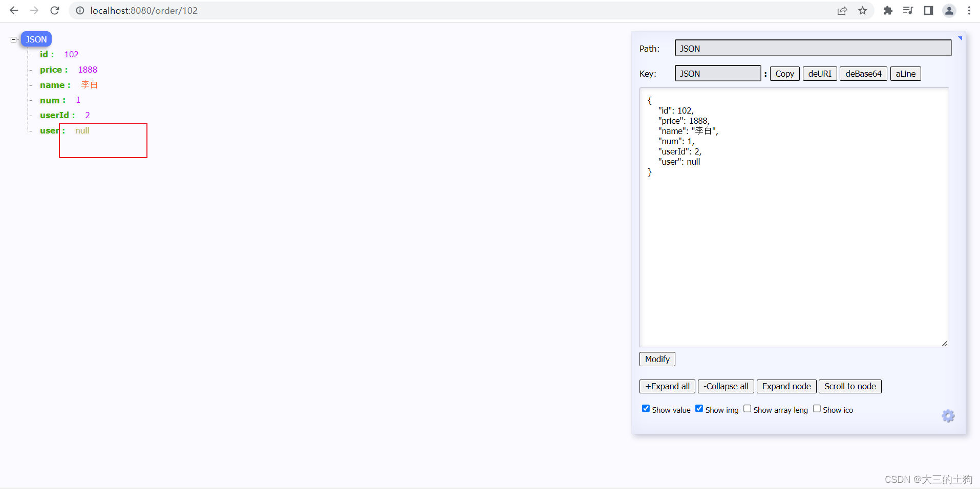980x489 pixels.
Task: Go back to the previous page
Action: pos(14,10)
